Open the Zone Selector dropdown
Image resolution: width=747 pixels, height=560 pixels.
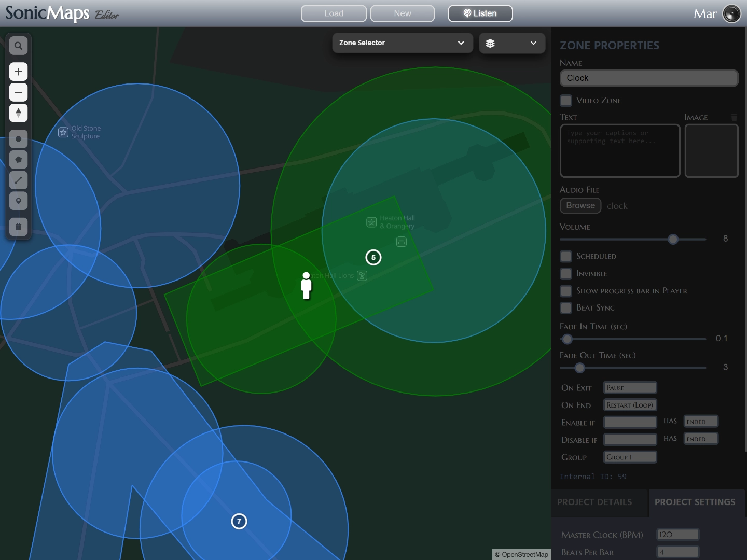pos(403,43)
